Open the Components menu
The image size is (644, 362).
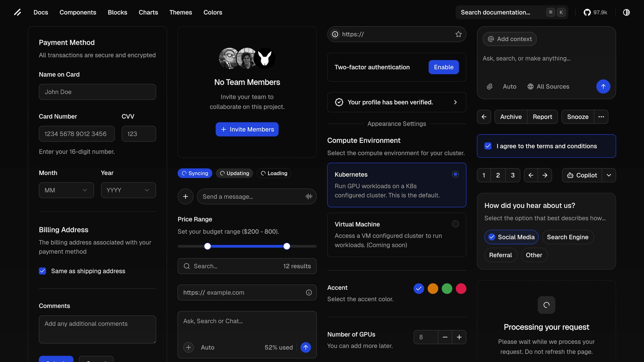pos(78,12)
